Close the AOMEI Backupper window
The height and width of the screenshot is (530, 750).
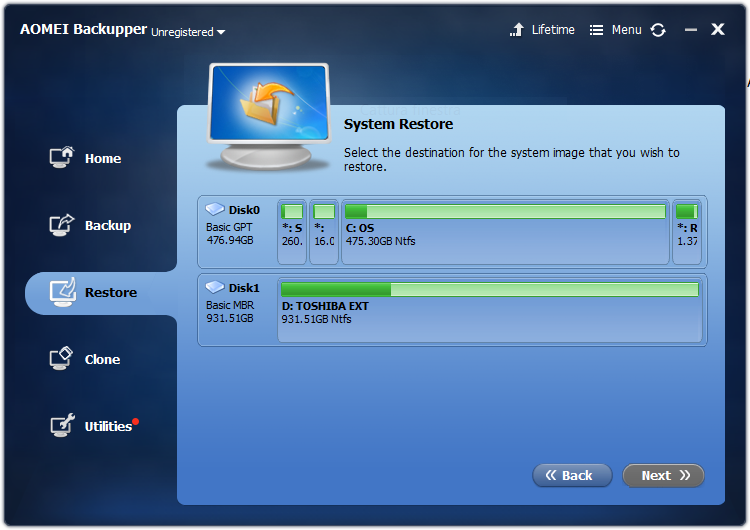pyautogui.click(x=717, y=29)
